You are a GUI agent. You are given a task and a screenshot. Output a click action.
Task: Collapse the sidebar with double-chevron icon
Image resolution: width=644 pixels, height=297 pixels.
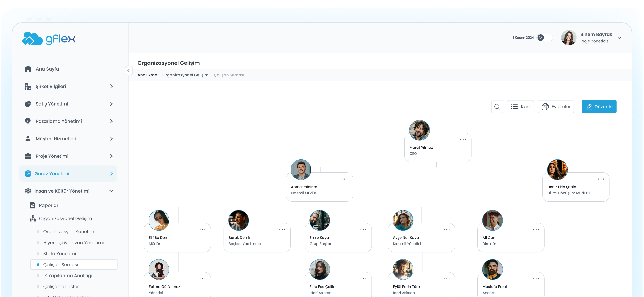[x=128, y=71]
